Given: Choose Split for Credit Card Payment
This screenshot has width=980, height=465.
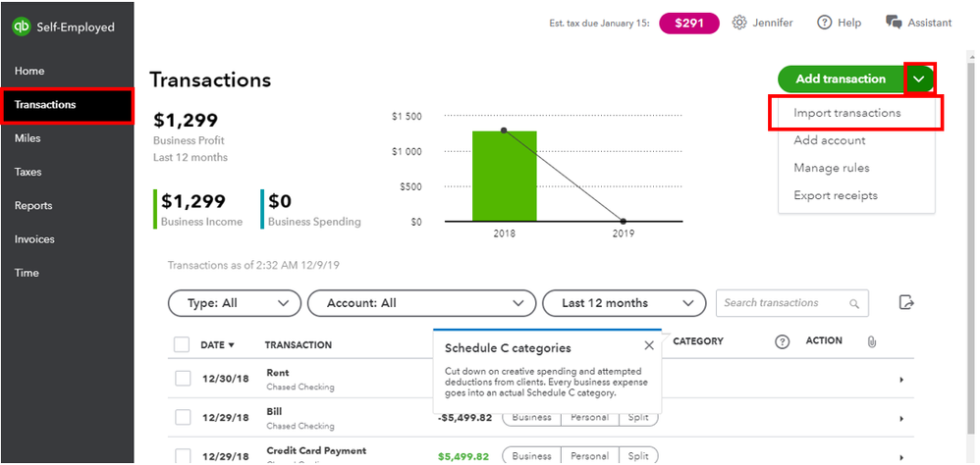Looking at the screenshot, I should [638, 456].
